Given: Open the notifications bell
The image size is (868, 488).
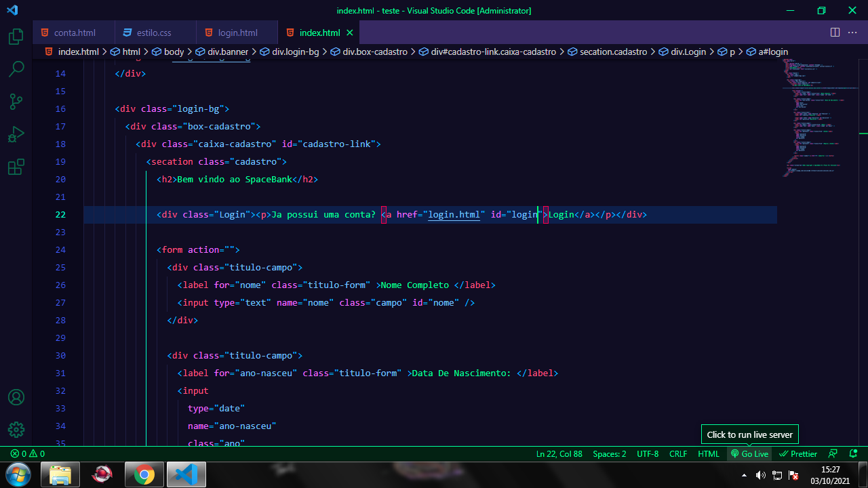Looking at the screenshot, I should click(x=854, y=454).
